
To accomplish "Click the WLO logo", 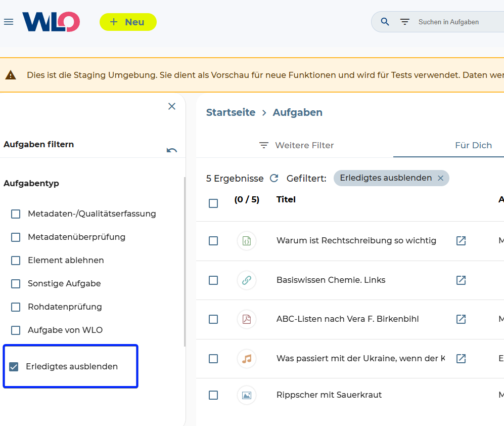I will 51,22.
